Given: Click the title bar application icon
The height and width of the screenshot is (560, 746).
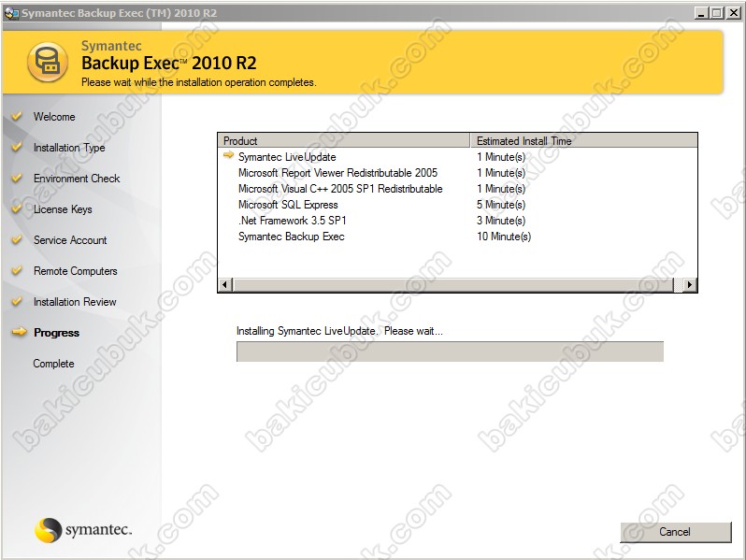Looking at the screenshot, I should click(11, 13).
